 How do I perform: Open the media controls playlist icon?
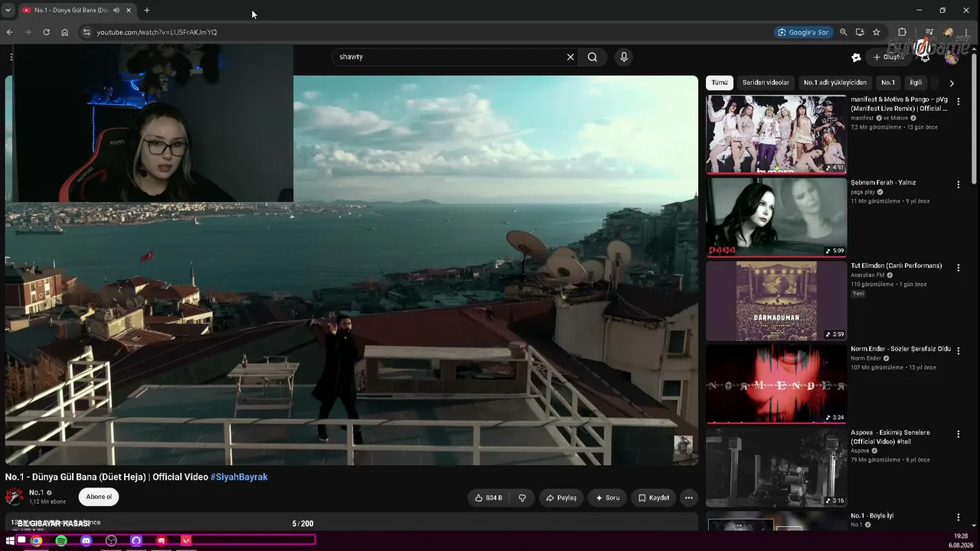pyautogui.click(x=929, y=32)
